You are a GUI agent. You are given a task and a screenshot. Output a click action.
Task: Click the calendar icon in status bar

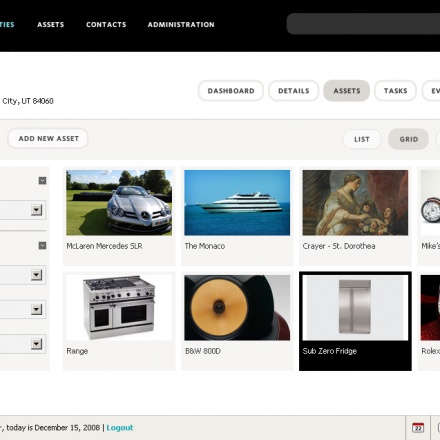[x=418, y=428]
